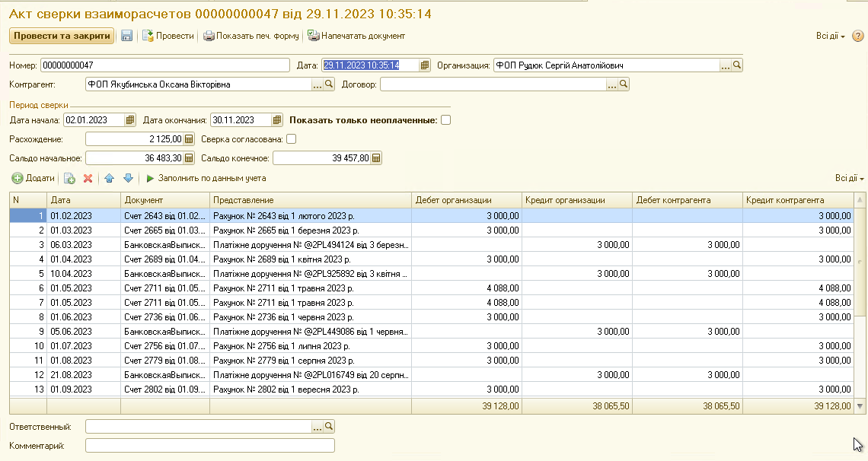
Task: Move the row down with the blue down arrow
Action: tap(128, 178)
